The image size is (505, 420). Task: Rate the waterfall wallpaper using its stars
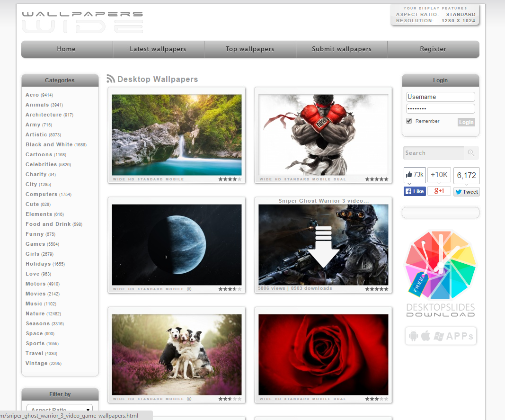tap(230, 179)
